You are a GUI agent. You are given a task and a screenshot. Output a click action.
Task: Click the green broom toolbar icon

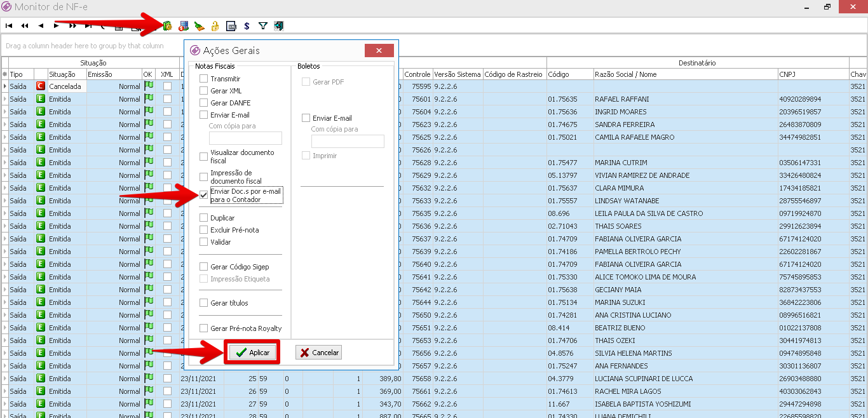[x=200, y=26]
